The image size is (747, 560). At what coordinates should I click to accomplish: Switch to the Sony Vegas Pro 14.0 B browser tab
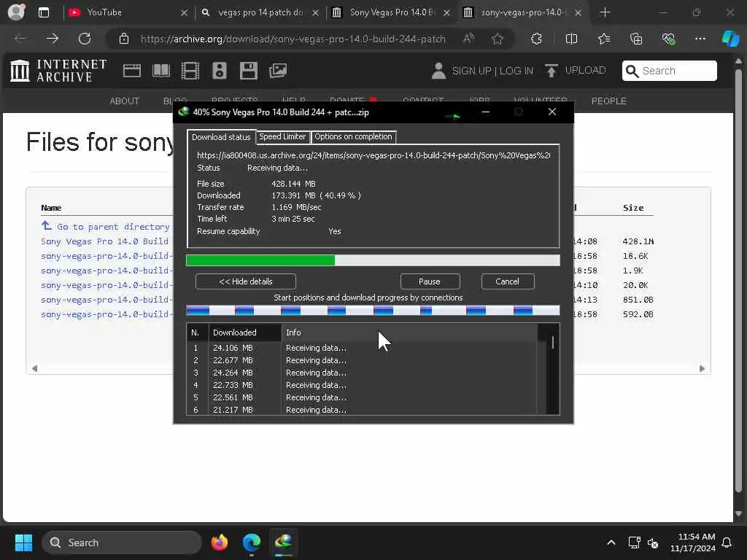click(x=392, y=12)
